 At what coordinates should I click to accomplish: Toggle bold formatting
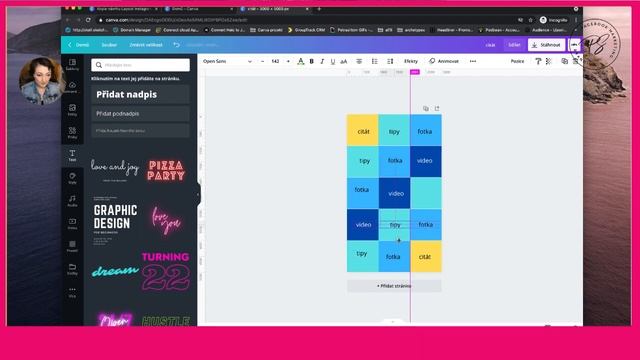[x=311, y=61]
